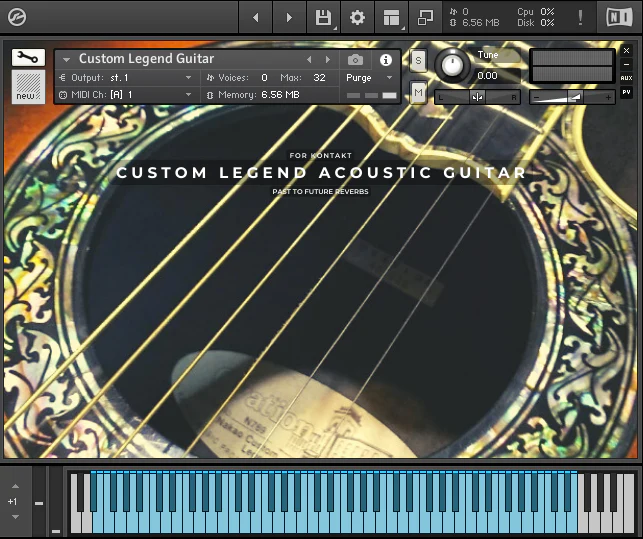Open the Output st. 1 dropdown
Image resolution: width=643 pixels, height=539 pixels.
(125, 78)
